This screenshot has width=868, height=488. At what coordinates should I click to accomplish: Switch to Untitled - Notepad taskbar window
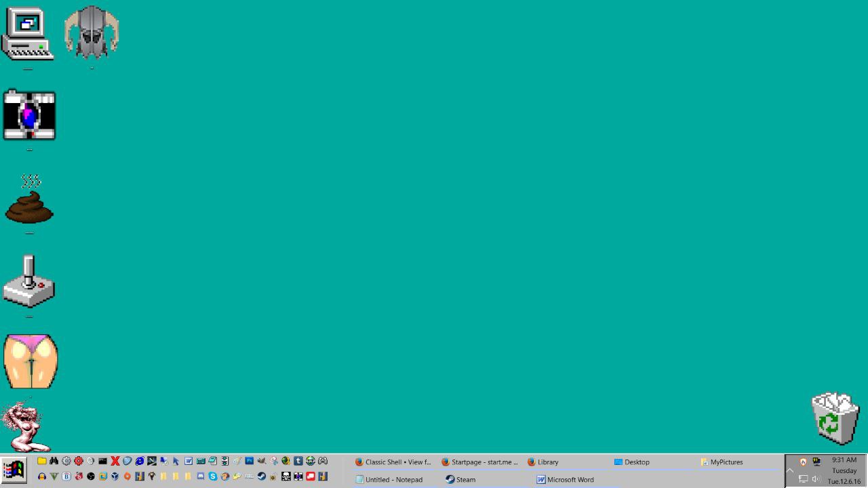tap(393, 479)
